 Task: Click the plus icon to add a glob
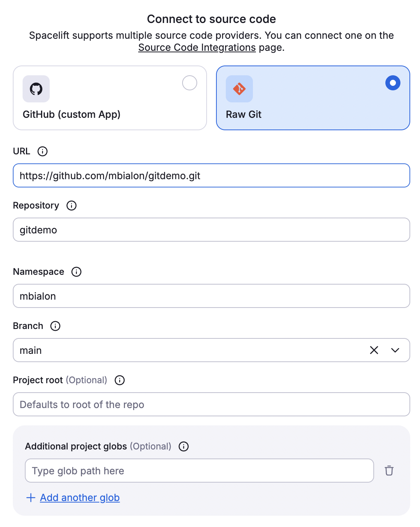pyautogui.click(x=31, y=498)
